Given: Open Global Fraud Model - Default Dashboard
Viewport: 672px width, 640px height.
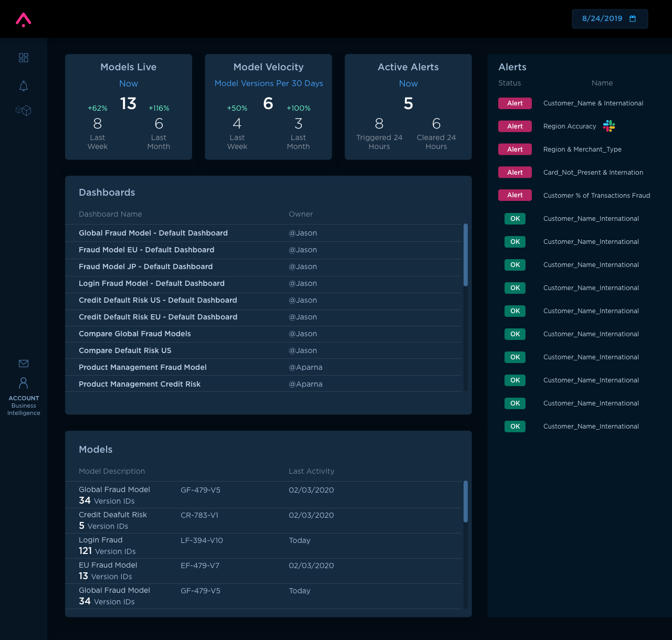Looking at the screenshot, I should pyautogui.click(x=153, y=233).
